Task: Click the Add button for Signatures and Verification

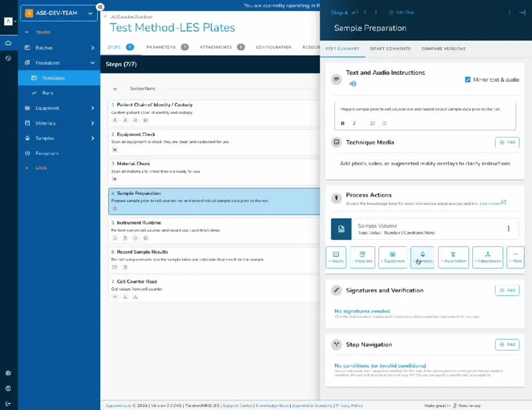Action: [507, 290]
